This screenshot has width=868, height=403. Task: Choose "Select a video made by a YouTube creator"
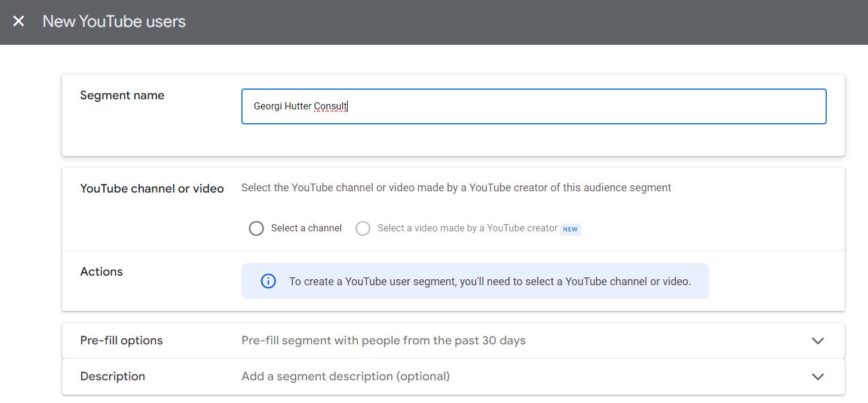[363, 228]
